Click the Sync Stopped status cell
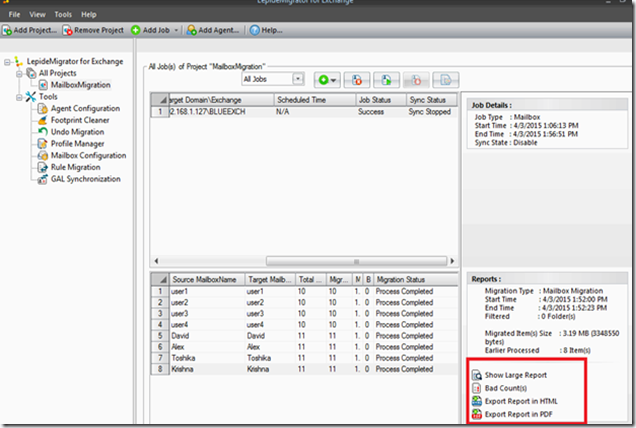636x428 pixels. click(x=430, y=112)
